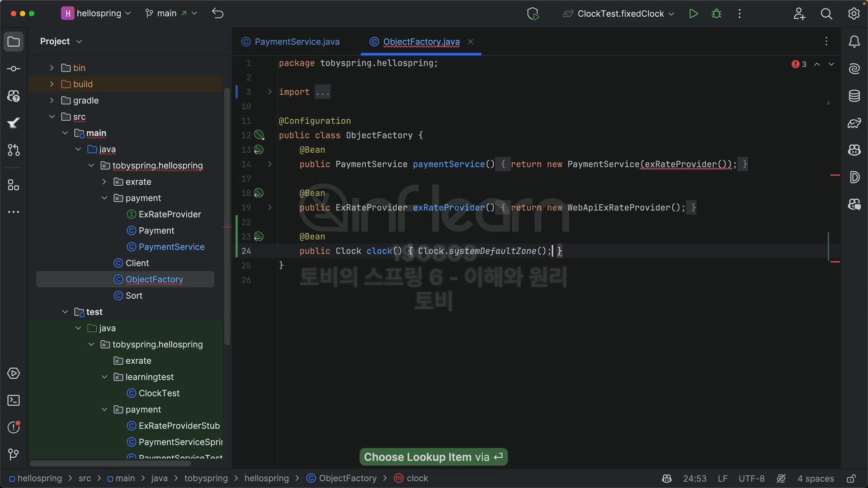Screen dimensions: 868x488
Task: Collapse the src folder
Action: tap(52, 117)
